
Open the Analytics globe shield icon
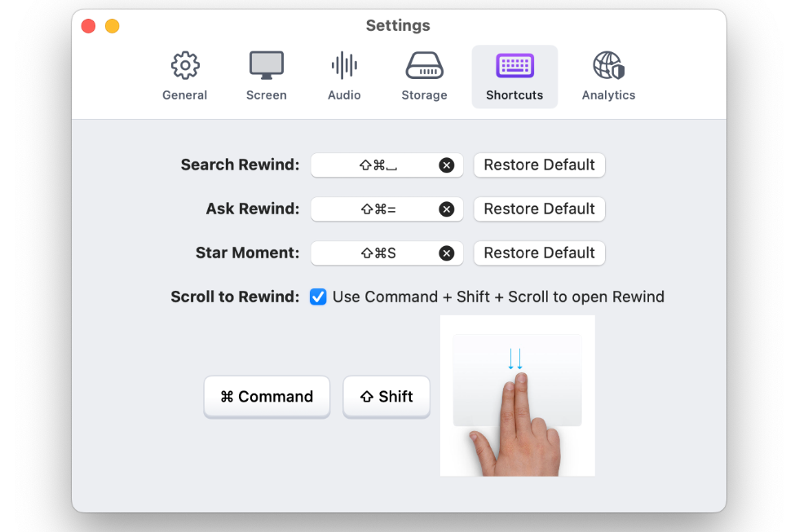click(x=609, y=66)
